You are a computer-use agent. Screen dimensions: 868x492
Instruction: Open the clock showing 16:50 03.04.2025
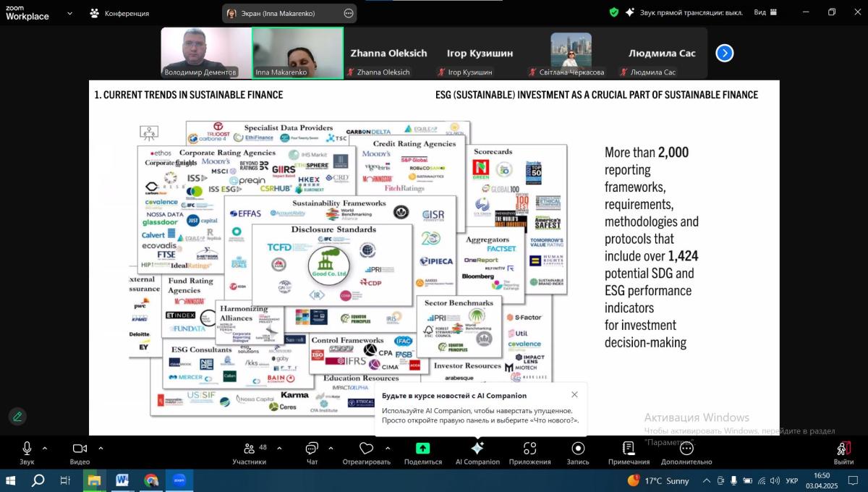click(x=822, y=480)
